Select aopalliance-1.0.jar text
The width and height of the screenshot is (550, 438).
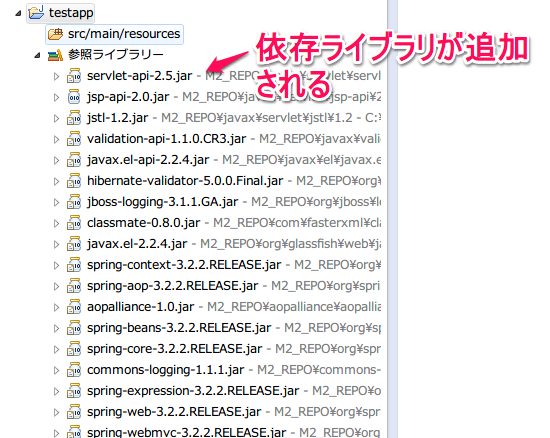pyautogui.click(x=141, y=307)
